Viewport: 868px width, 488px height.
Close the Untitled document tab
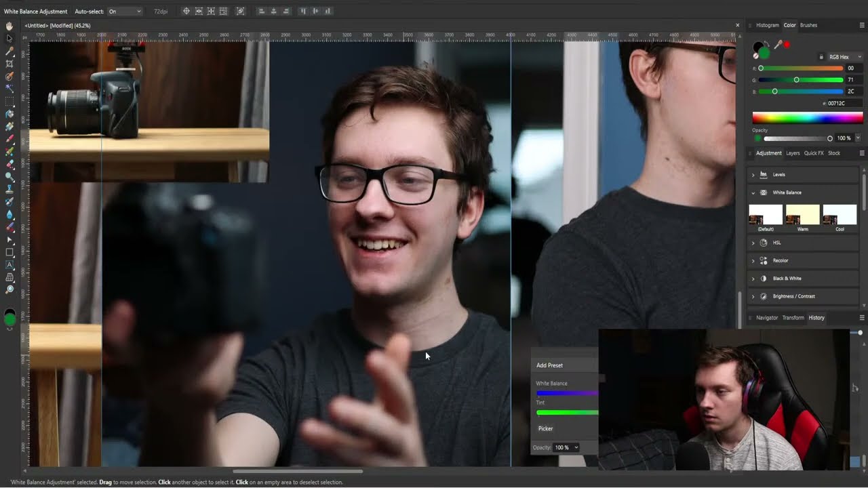[x=738, y=25]
